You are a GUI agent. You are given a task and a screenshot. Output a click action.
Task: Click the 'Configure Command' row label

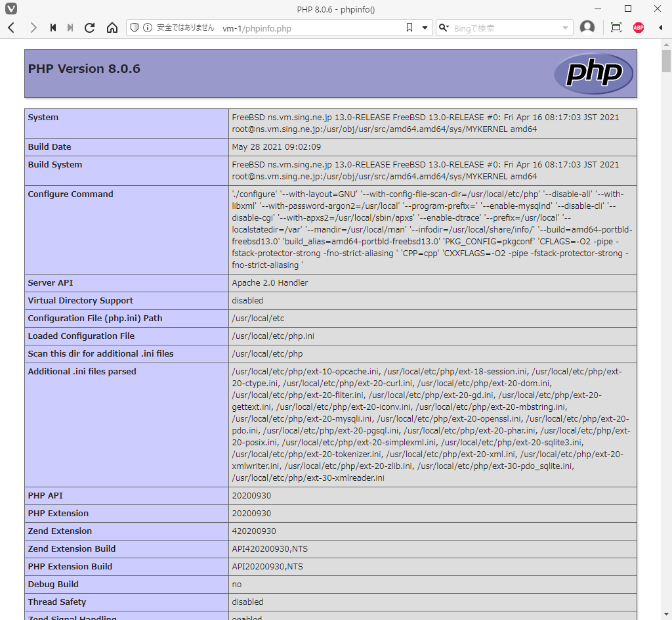(70, 194)
